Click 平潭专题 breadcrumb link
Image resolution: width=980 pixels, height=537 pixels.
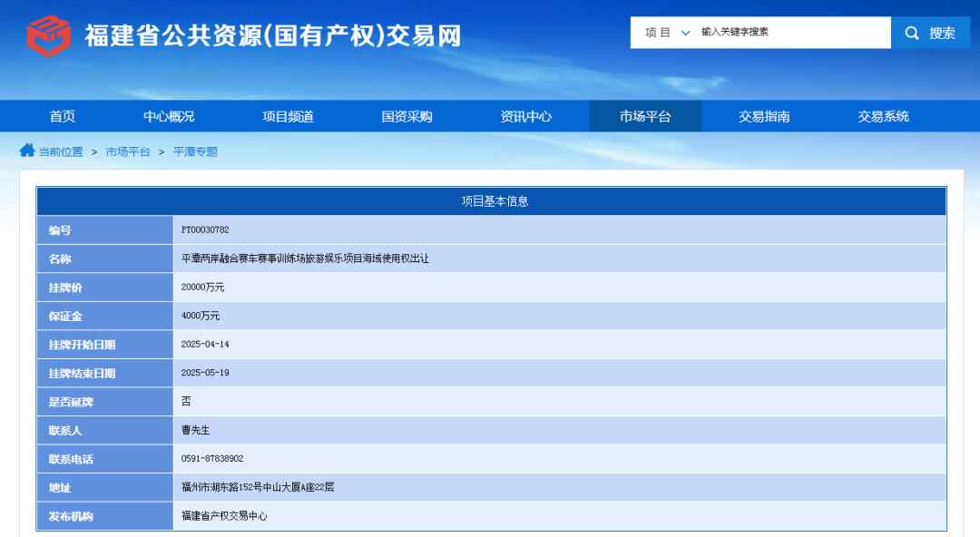tap(195, 151)
